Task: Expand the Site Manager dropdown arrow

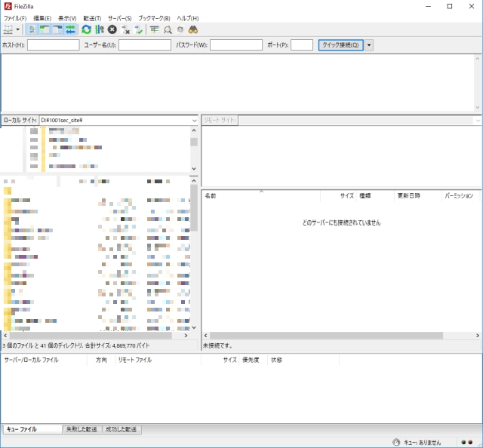Action: pyautogui.click(x=20, y=29)
